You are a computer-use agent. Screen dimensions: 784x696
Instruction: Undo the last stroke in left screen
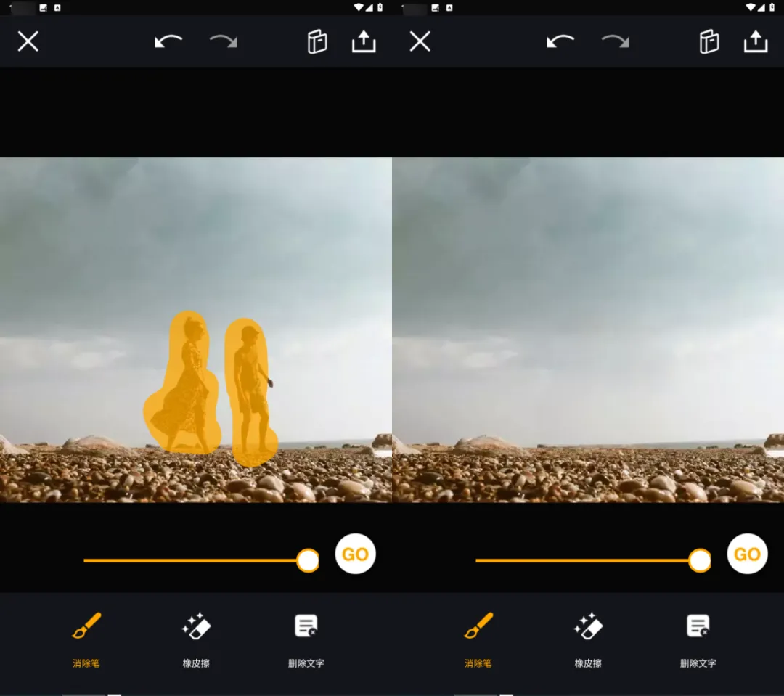pos(168,41)
